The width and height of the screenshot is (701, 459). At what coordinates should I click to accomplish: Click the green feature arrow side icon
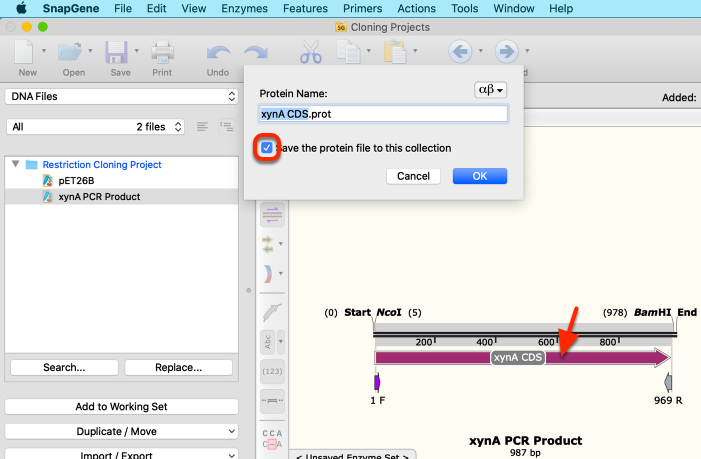click(x=272, y=312)
